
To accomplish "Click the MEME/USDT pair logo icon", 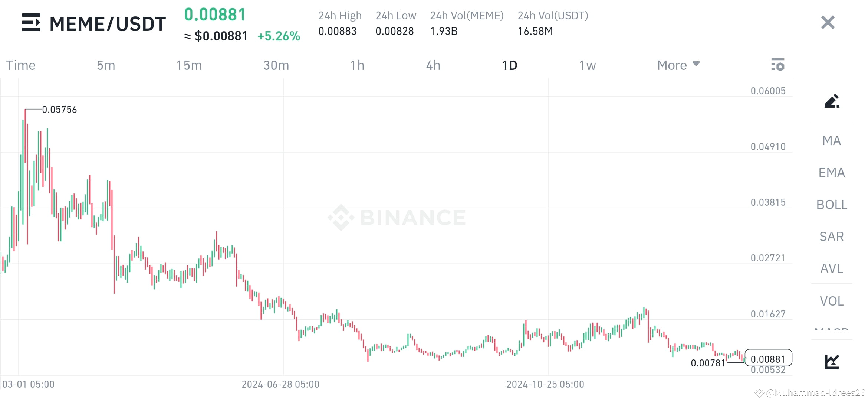I will click(x=32, y=23).
